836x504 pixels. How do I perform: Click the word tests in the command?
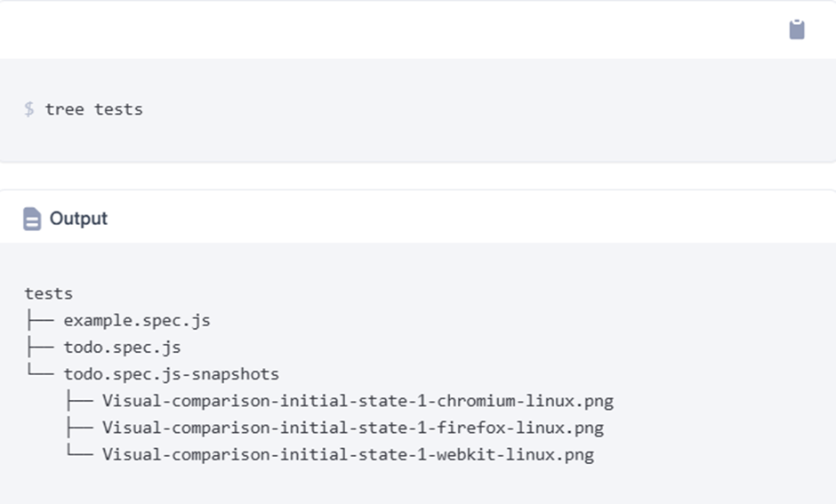[118, 109]
